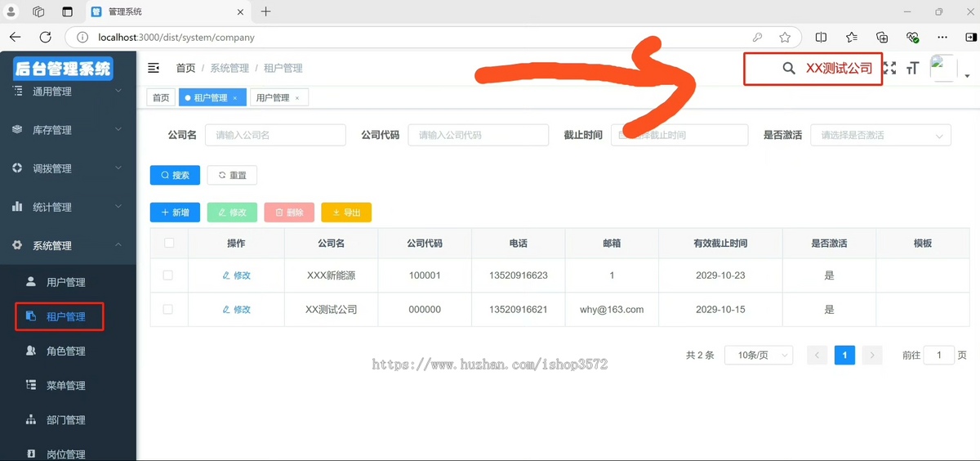Open font size setting icon
Viewport: 980px width, 461px height.
tap(913, 69)
